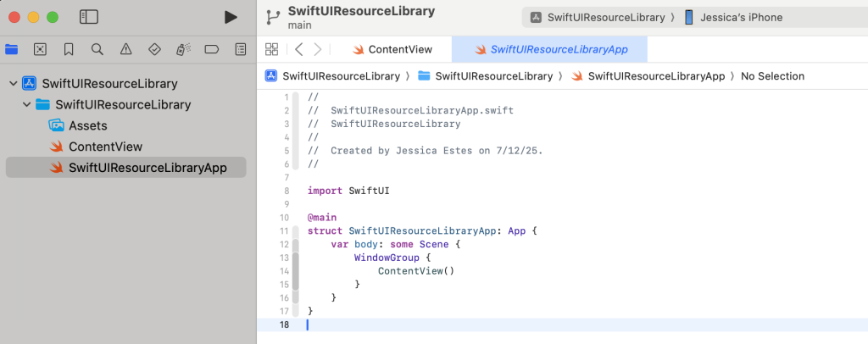Image resolution: width=868 pixels, height=344 pixels.
Task: Click the 'WindowGroup {' code line
Action: 392,258
